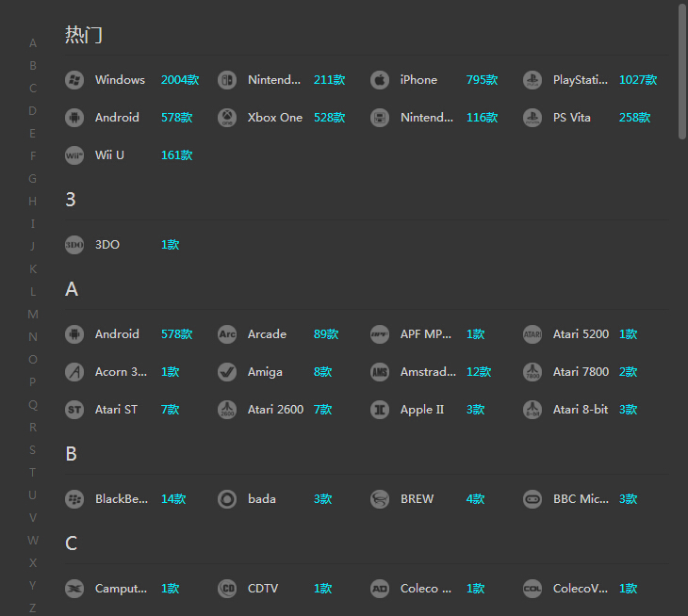Screen dimensions: 688x616
Task: Click the bada platform name
Action: (x=262, y=499)
